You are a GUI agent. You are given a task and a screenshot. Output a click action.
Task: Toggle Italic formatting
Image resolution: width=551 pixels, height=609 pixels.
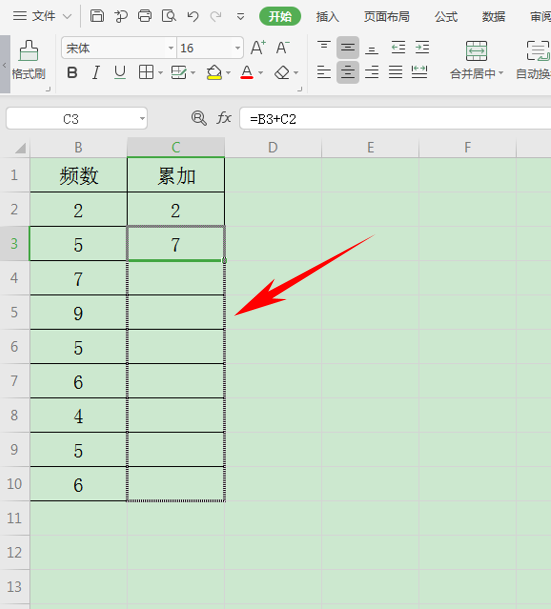point(96,73)
